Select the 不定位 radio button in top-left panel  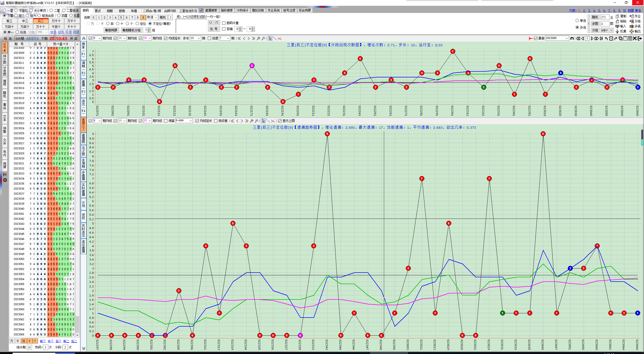coord(16,11)
